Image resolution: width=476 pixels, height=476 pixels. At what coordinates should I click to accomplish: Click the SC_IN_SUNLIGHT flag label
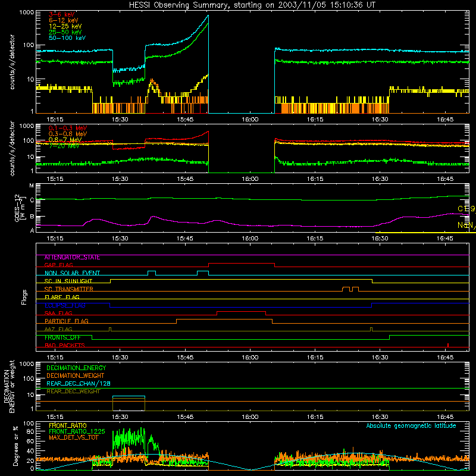[68, 281]
